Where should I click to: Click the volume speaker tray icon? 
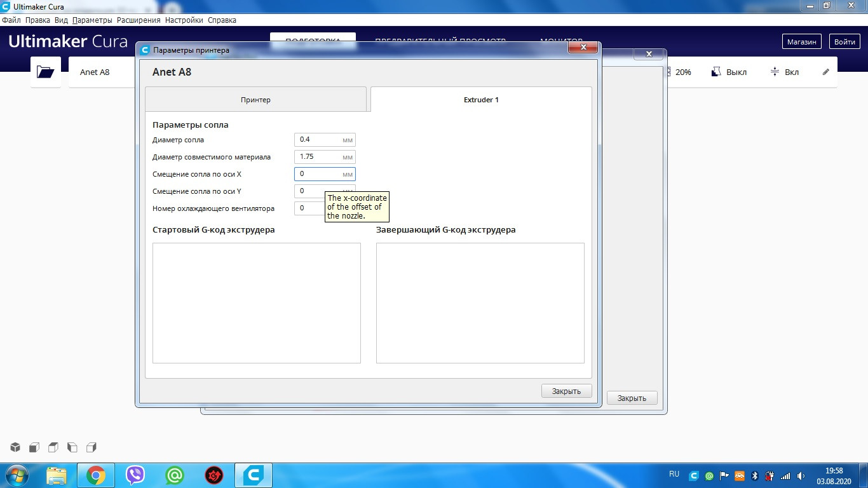pos(801,475)
